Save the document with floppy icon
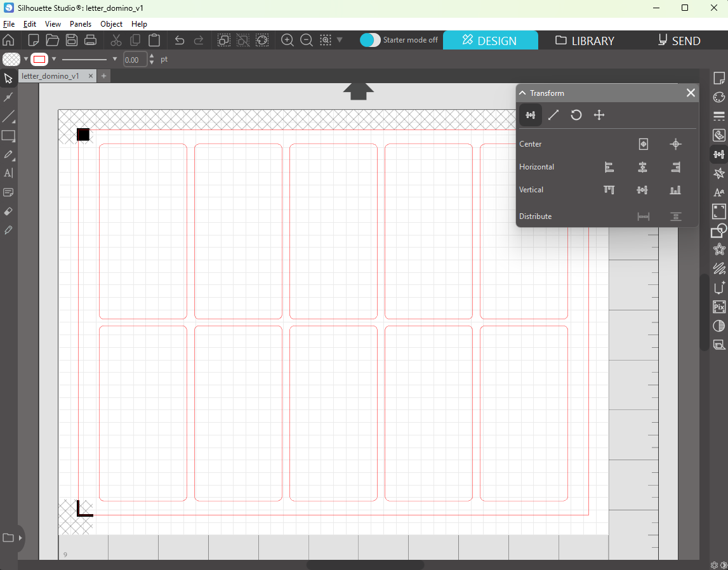This screenshot has width=728, height=570. point(72,40)
